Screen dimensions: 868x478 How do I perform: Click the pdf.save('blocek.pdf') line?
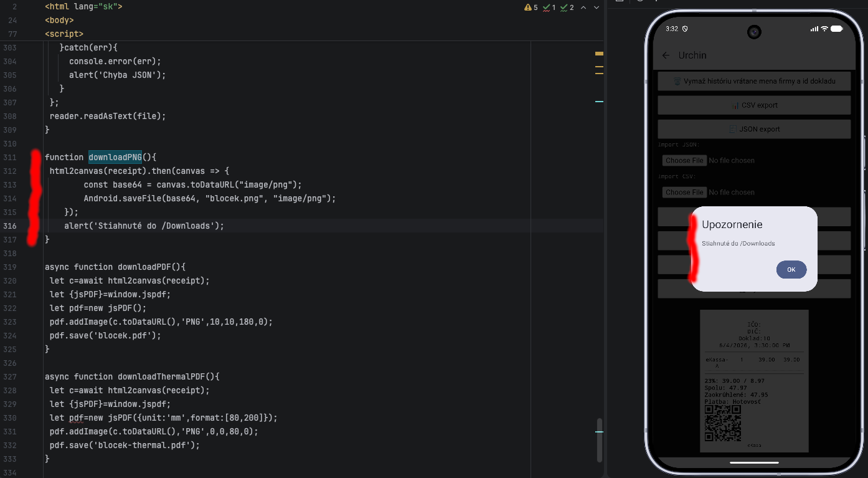point(105,335)
